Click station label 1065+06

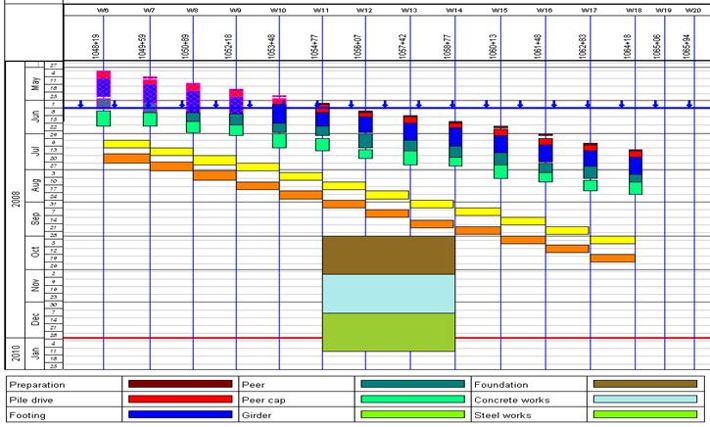pos(657,46)
